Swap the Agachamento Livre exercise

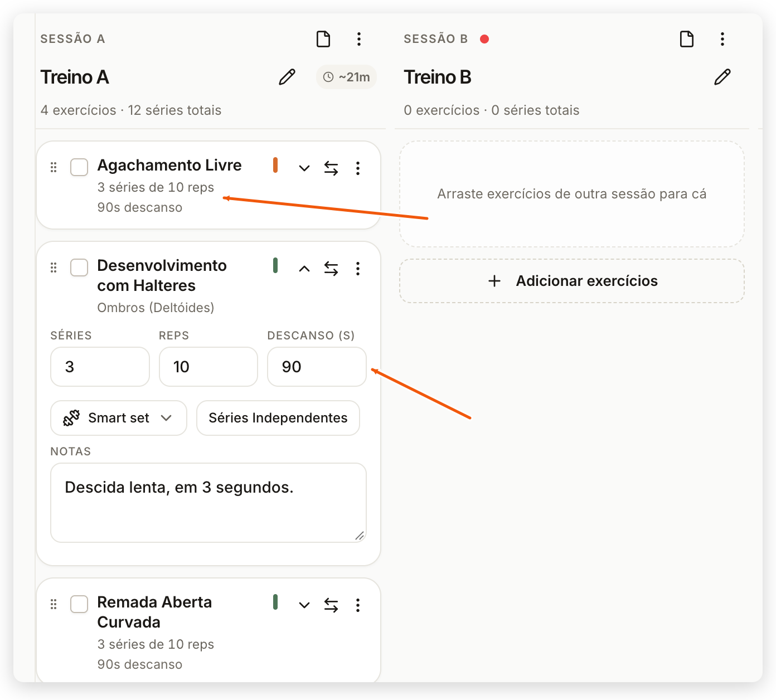pos(331,168)
